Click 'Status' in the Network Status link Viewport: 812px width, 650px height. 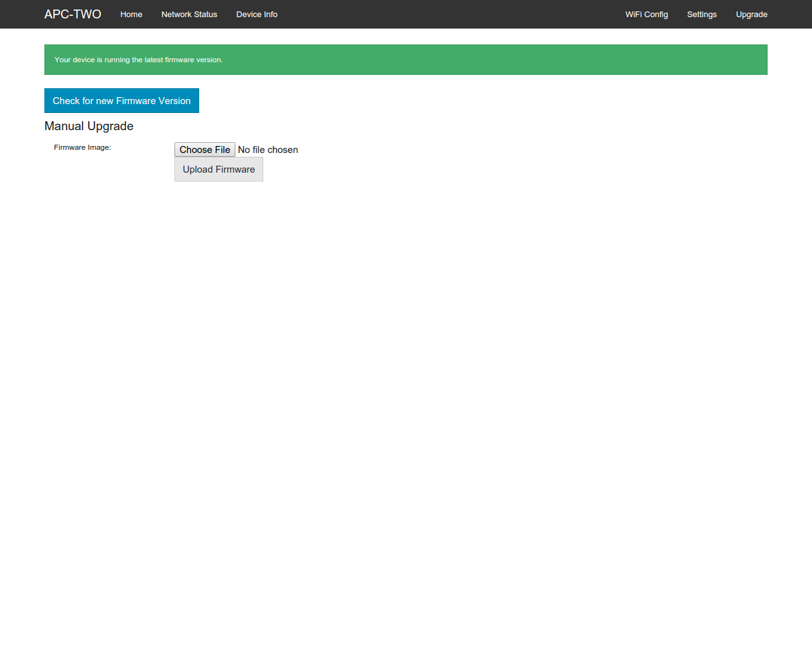coord(205,14)
